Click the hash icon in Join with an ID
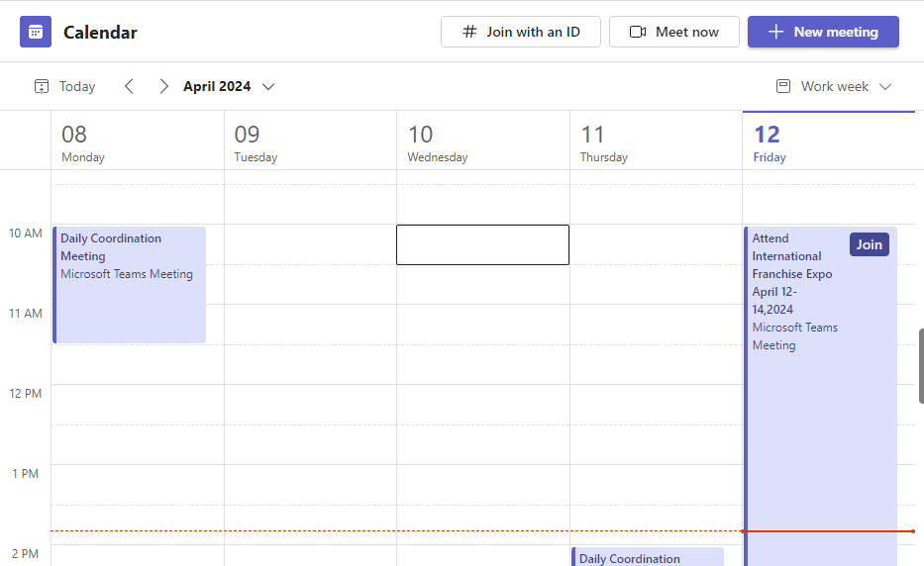 tap(470, 32)
